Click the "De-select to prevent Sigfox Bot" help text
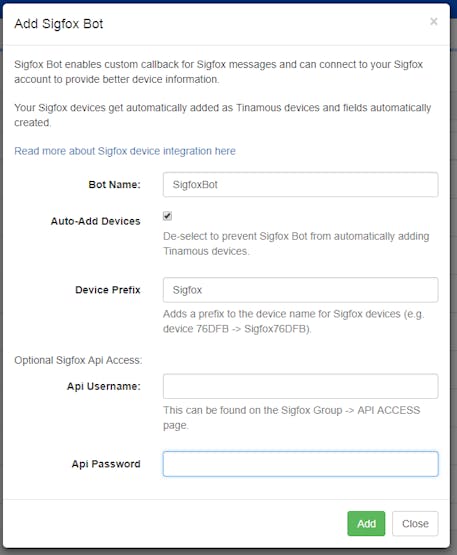This screenshot has width=457, height=555. (x=296, y=244)
